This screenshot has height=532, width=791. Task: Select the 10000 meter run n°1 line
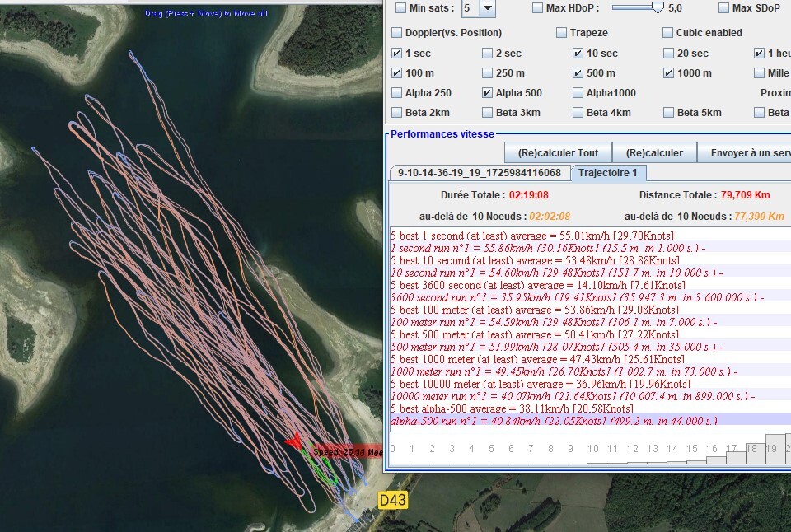pyautogui.click(x=590, y=396)
